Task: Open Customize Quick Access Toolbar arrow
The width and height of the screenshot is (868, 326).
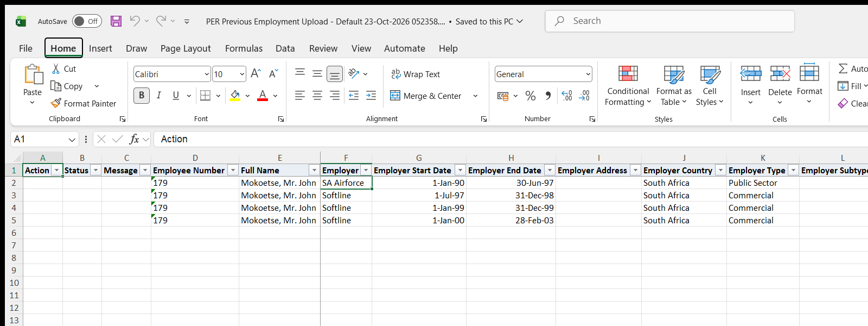Action: tap(187, 22)
